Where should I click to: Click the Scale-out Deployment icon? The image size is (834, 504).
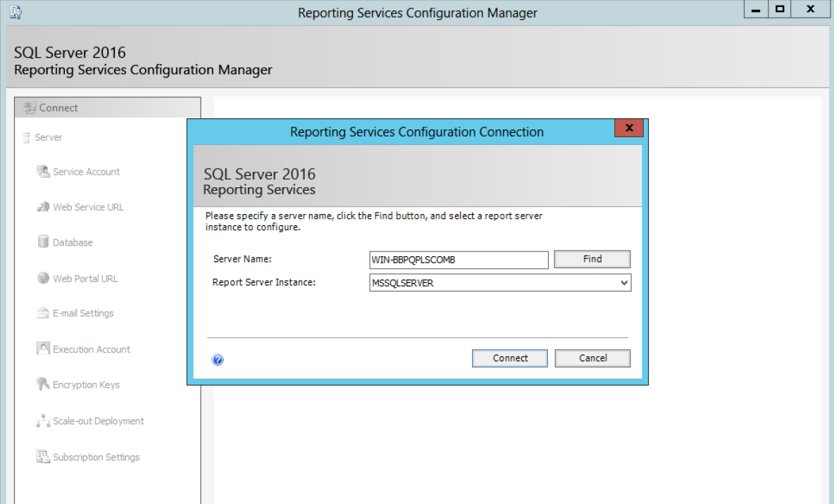43,420
